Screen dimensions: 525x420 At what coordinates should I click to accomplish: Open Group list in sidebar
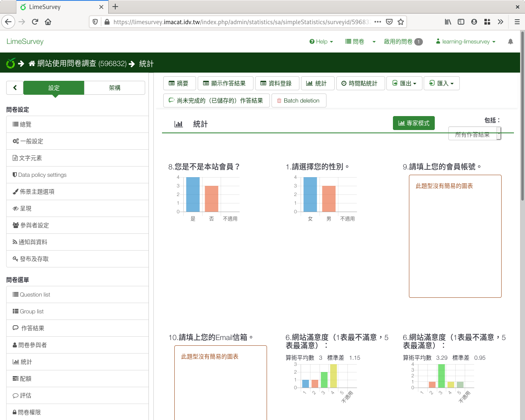(78, 311)
